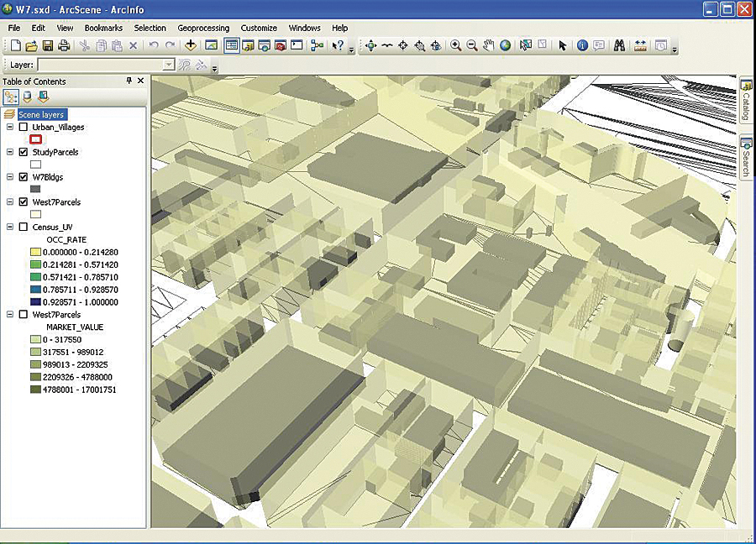
Task: Collapse the Census_UV legend expander
Action: pyautogui.click(x=10, y=228)
